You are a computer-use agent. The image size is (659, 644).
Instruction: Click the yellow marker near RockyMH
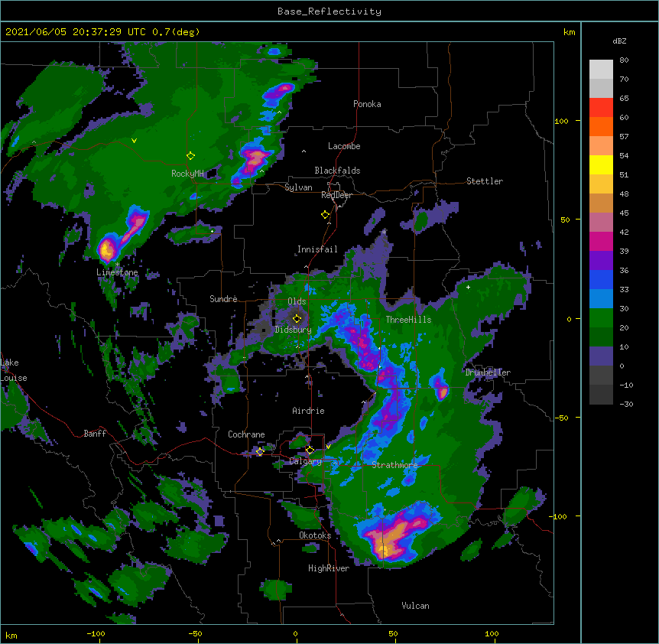(190, 156)
